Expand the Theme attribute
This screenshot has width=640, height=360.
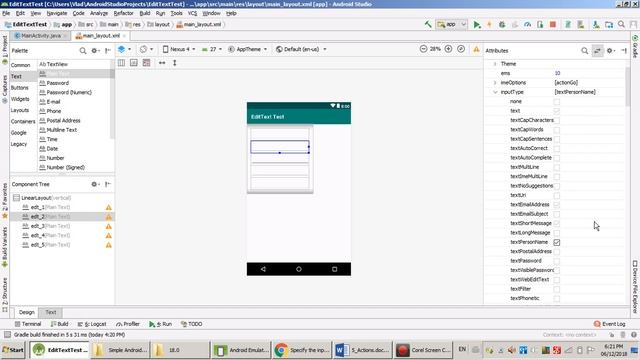pyautogui.click(x=495, y=64)
